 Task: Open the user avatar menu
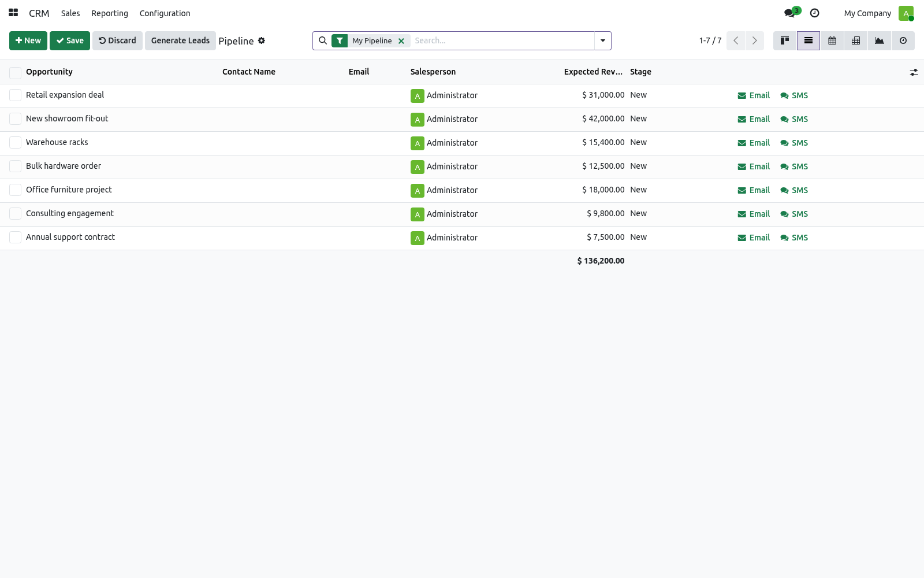[x=906, y=13]
